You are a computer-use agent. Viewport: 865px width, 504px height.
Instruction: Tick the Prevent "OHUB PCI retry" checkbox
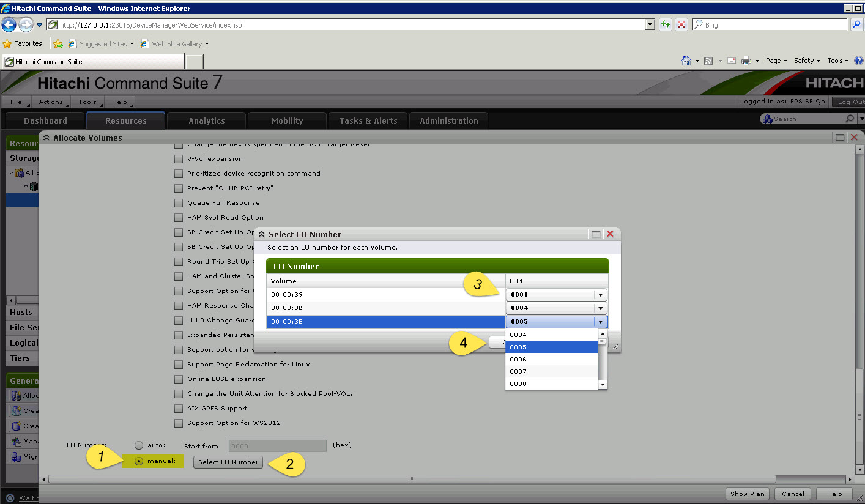coord(179,188)
